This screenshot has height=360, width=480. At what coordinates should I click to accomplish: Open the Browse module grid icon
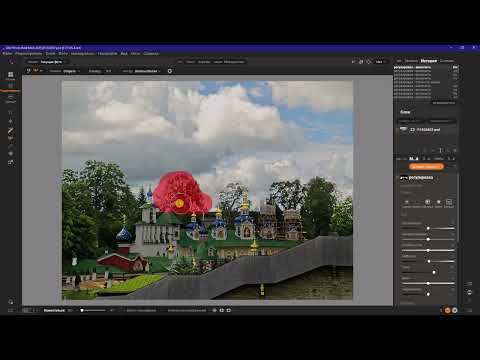(11, 75)
